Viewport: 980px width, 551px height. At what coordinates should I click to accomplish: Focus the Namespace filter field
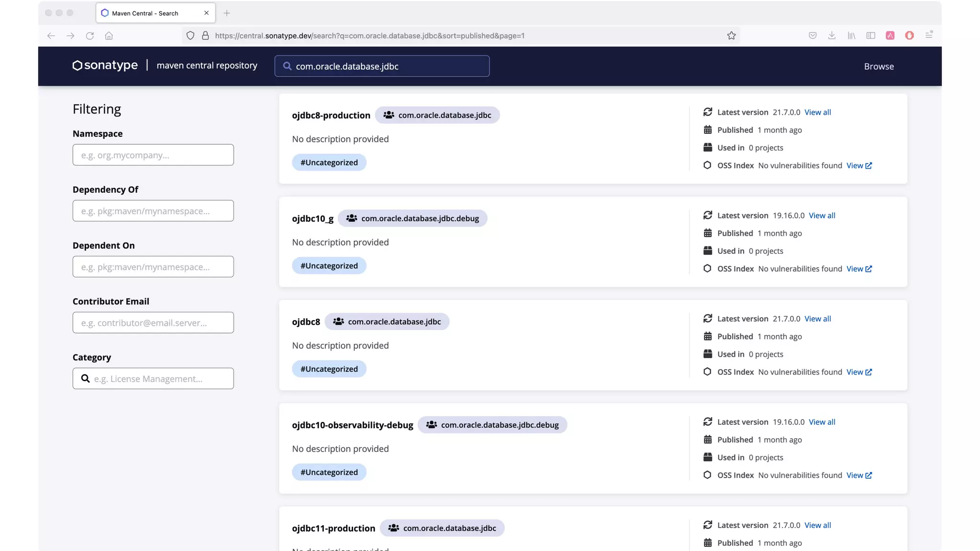(153, 155)
